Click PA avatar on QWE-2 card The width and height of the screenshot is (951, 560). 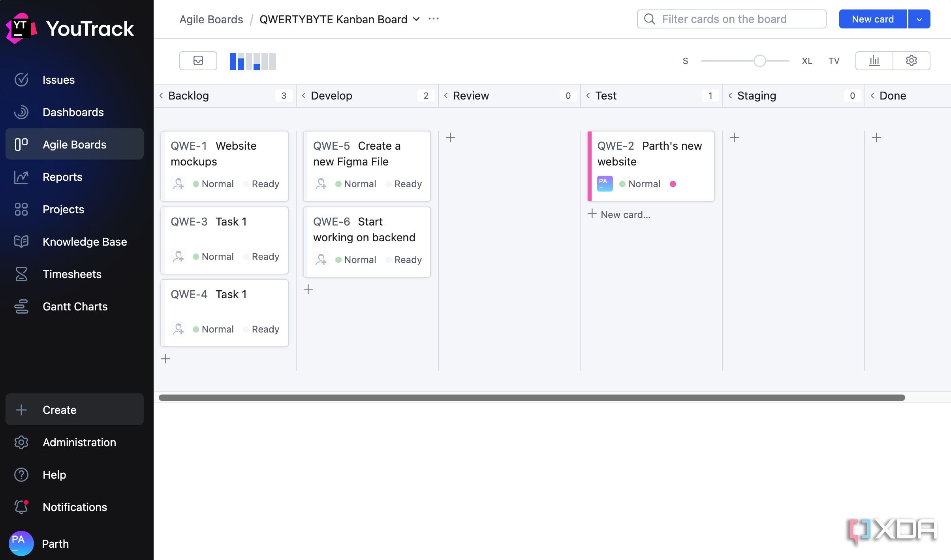pyautogui.click(x=605, y=184)
